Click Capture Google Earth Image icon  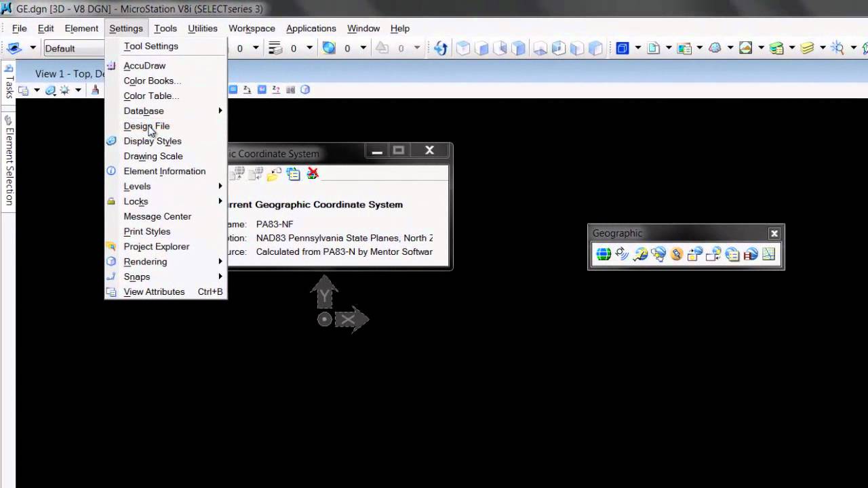coord(658,254)
